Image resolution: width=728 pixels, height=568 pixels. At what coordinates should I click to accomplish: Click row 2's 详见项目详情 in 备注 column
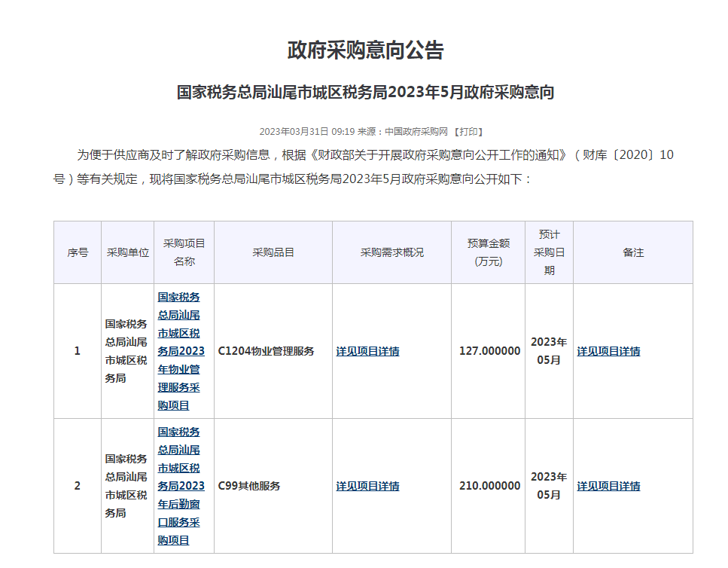click(608, 486)
